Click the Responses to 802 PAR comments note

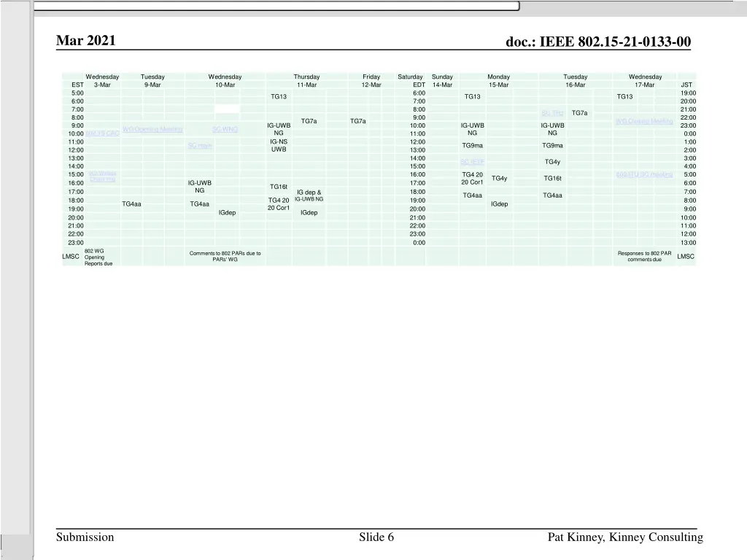[644, 256]
